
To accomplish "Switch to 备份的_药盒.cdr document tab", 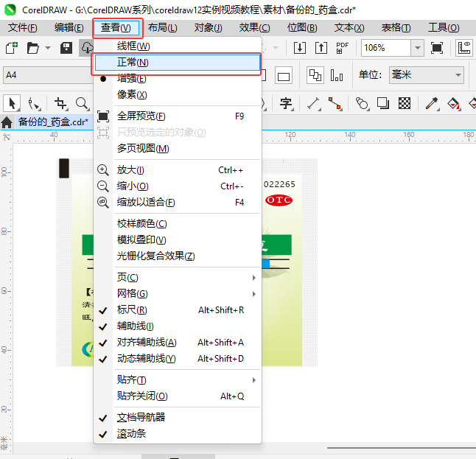I will (54, 122).
